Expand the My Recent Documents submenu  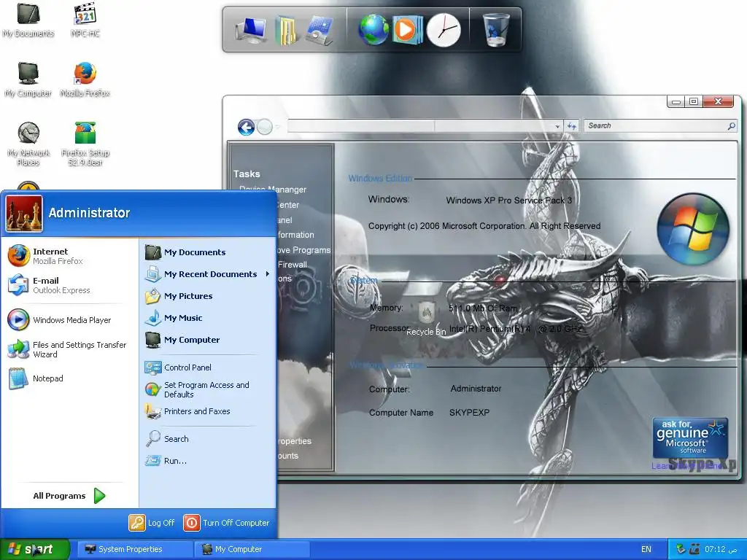[208, 274]
